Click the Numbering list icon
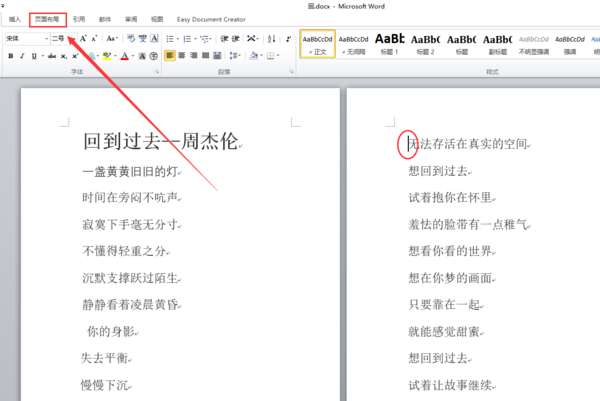Screen dimensions: 600x401 [187, 39]
